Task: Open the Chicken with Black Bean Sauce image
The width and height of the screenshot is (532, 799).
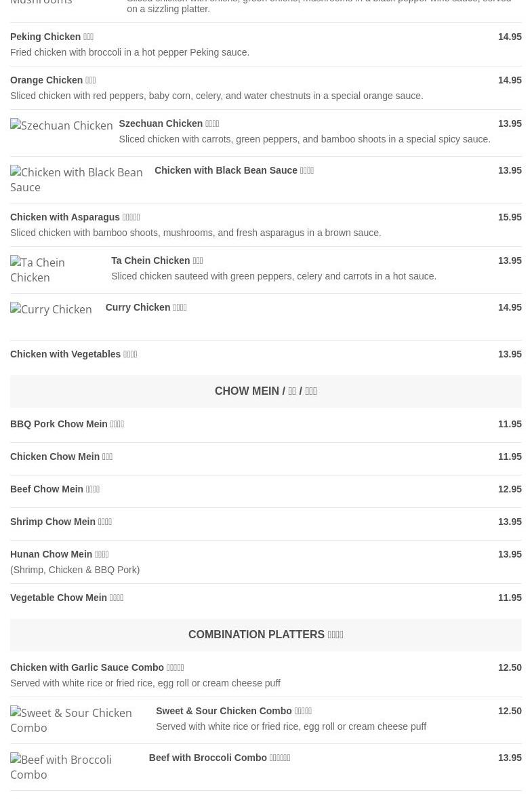Action: coord(76,180)
